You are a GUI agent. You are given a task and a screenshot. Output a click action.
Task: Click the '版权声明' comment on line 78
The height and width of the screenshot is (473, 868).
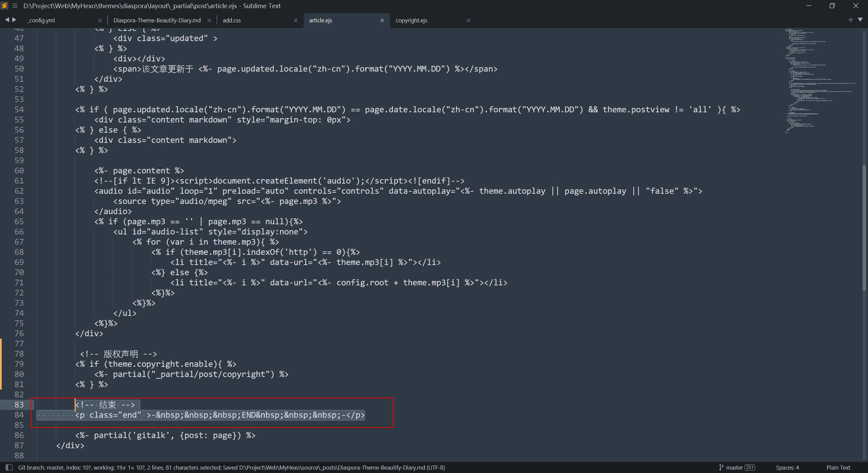(121, 354)
